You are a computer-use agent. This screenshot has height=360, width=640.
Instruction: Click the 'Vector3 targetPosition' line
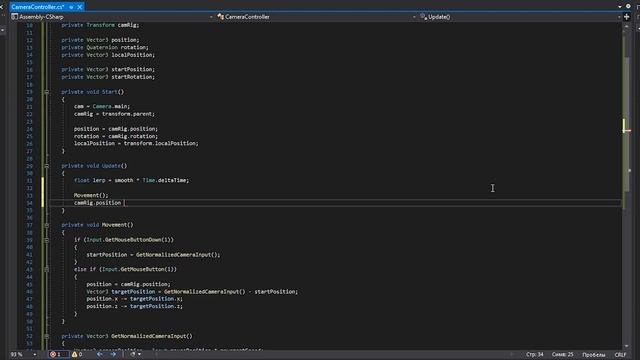coord(192,292)
